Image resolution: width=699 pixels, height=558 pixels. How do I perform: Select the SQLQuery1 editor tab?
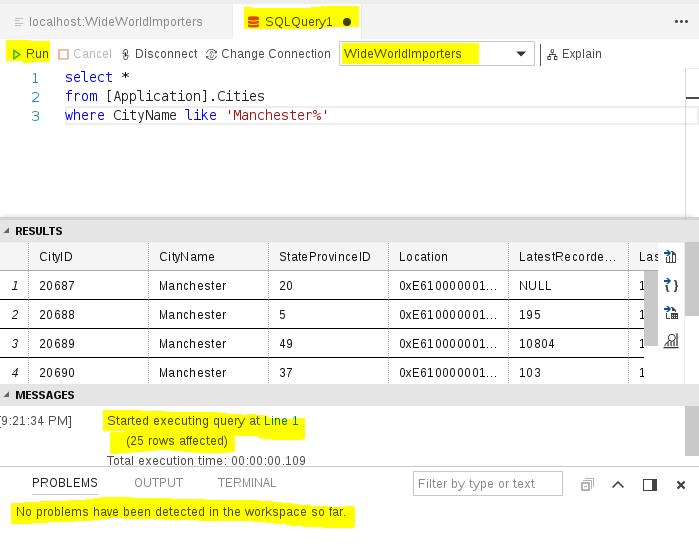(297, 21)
